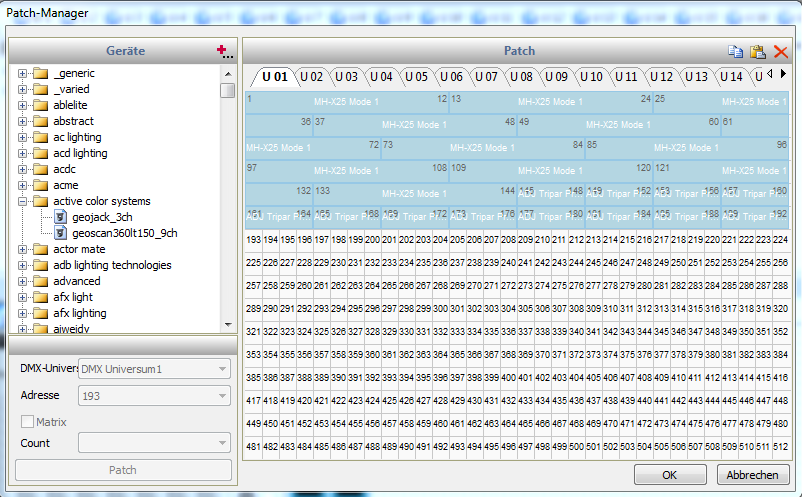Click the _generic folder icon

point(40,74)
